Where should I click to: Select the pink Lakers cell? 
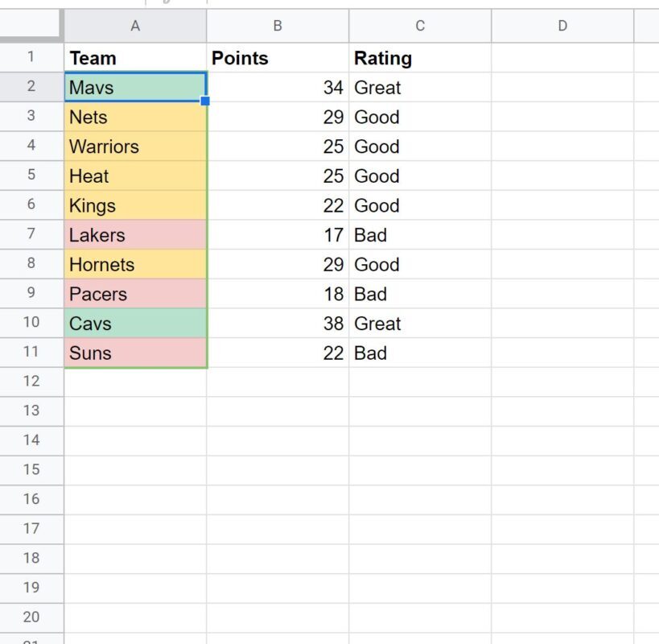pos(135,234)
